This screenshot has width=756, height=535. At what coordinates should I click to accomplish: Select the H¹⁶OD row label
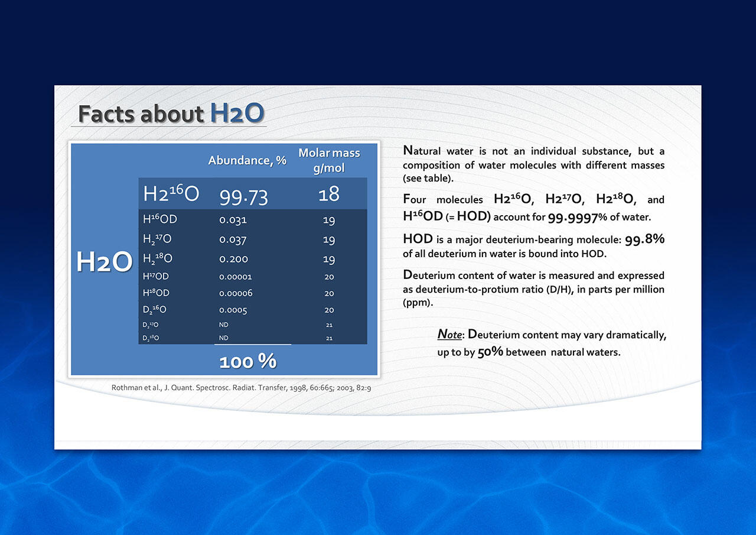pos(160,219)
